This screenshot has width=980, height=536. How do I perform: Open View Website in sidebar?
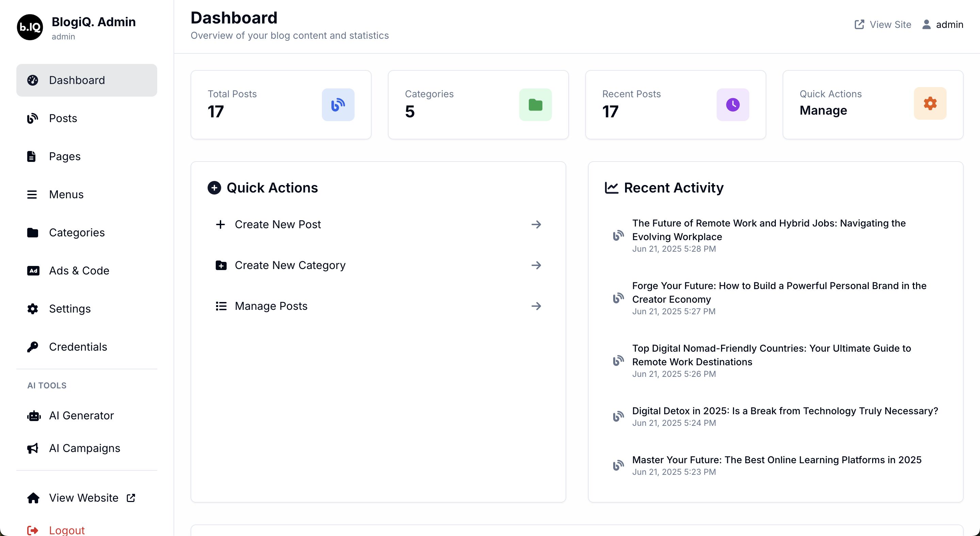click(x=84, y=498)
